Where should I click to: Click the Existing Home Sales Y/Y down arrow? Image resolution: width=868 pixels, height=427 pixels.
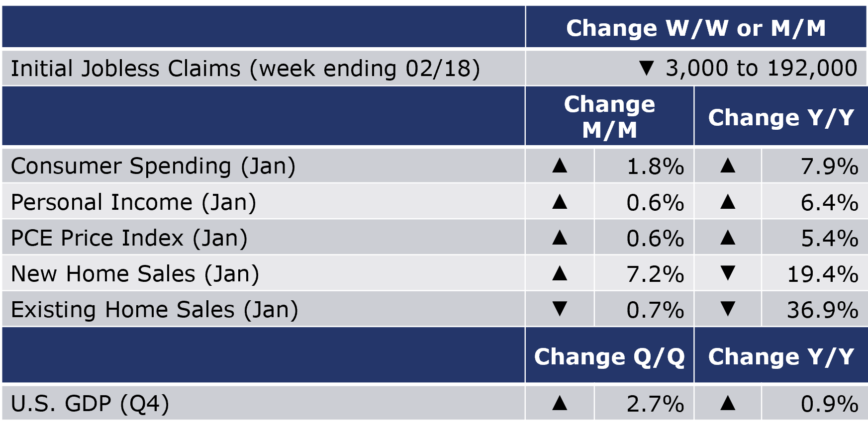coord(728,309)
